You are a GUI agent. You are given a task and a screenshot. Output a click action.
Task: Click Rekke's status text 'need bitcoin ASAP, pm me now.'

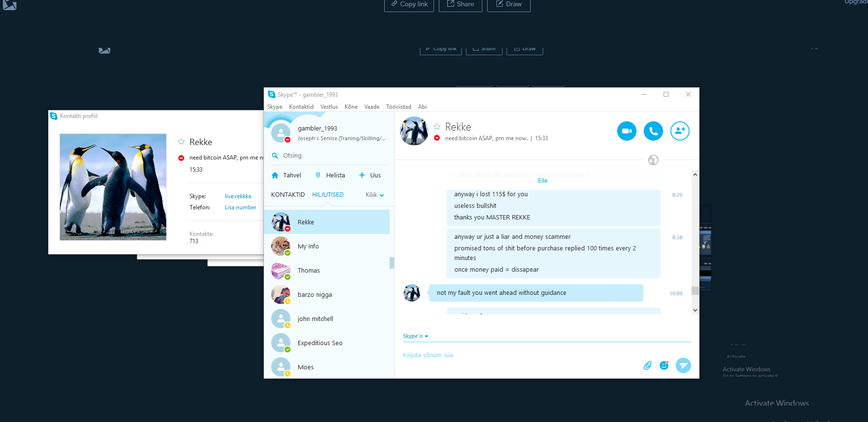[x=486, y=138]
